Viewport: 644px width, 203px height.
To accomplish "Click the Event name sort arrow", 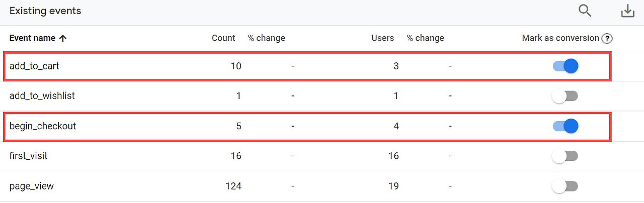I will 63,38.
